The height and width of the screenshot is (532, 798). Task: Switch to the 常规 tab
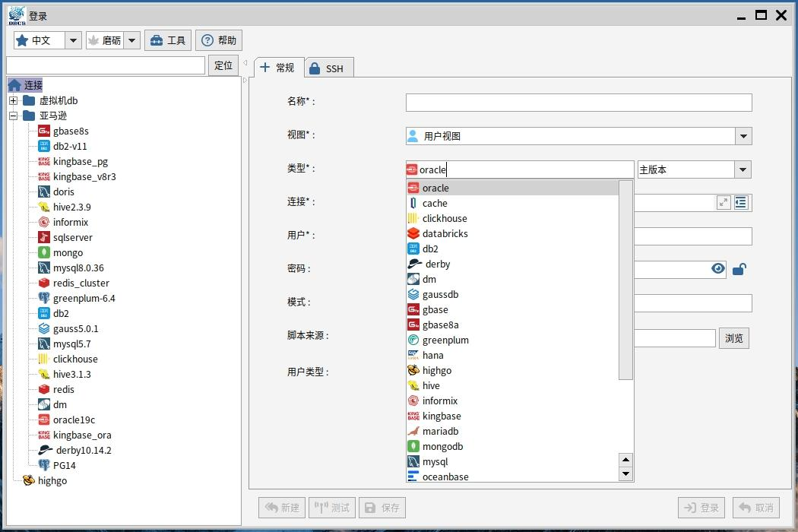(278, 68)
